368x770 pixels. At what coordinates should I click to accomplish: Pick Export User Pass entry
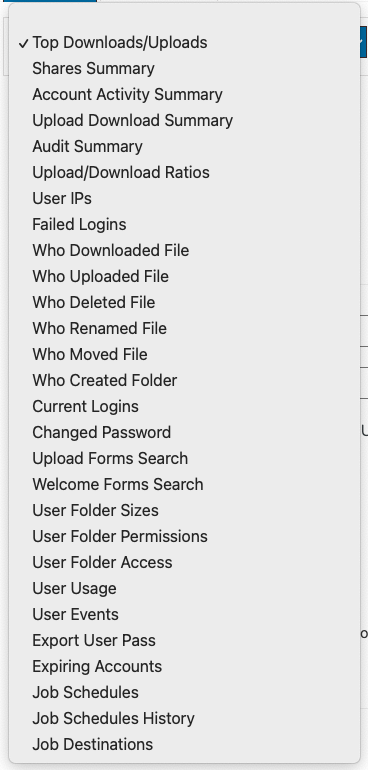point(184,641)
